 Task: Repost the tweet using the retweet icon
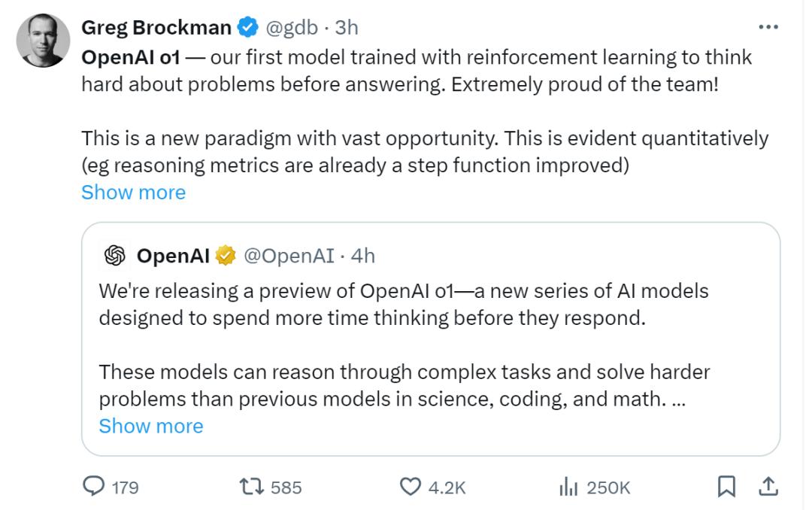point(252,487)
